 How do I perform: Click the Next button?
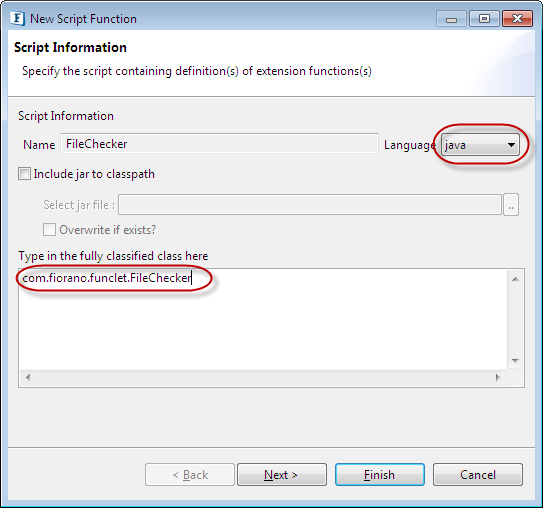(282, 474)
